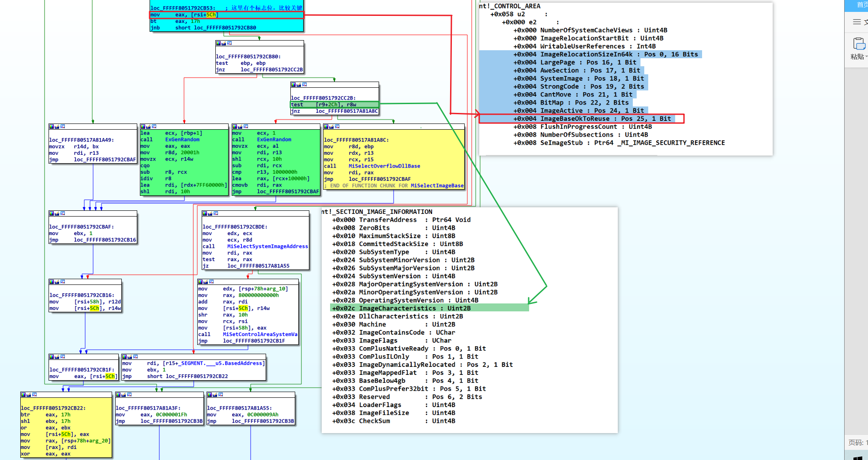868x460 pixels.
Task: Click the node color icon on loc_FFFFF8051792CB80 block
Action: [218, 43]
